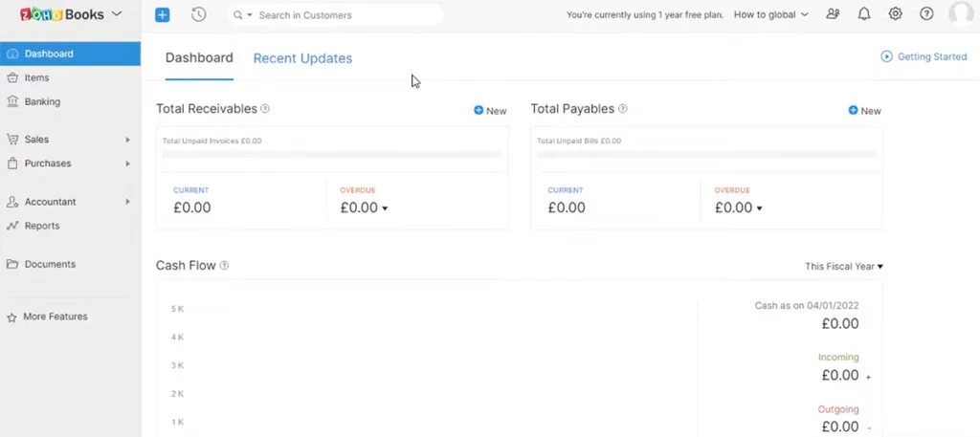Screen dimensions: 980x437
Task: Open the refer and earn people icon
Action: point(833,13)
